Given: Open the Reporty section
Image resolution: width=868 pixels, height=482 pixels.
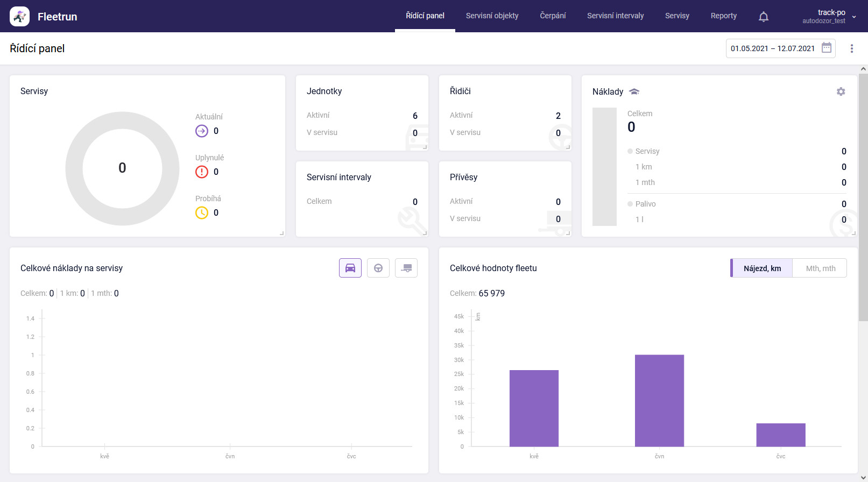Looking at the screenshot, I should 723,16.
